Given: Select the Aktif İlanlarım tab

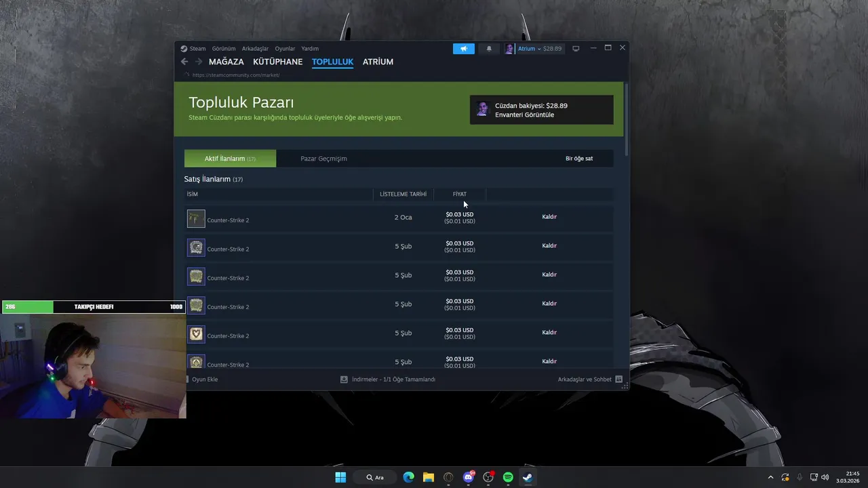Looking at the screenshot, I should pos(230,159).
